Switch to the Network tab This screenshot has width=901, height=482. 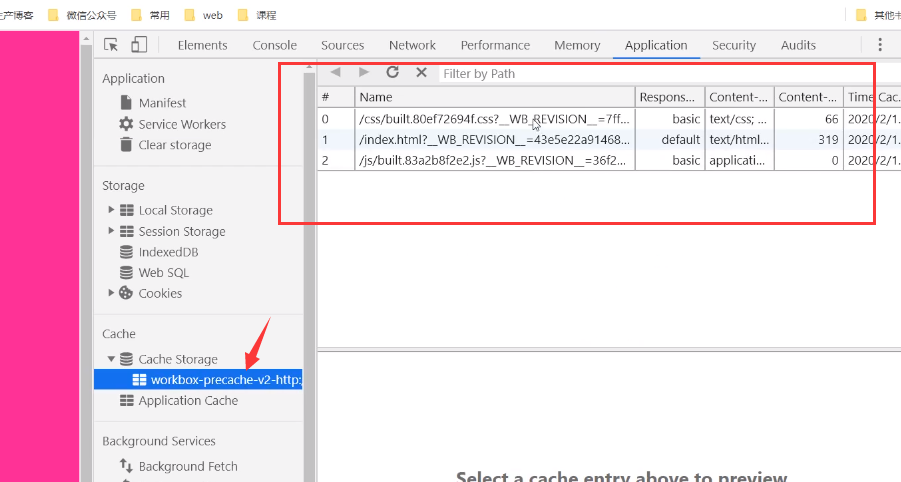pyautogui.click(x=412, y=45)
